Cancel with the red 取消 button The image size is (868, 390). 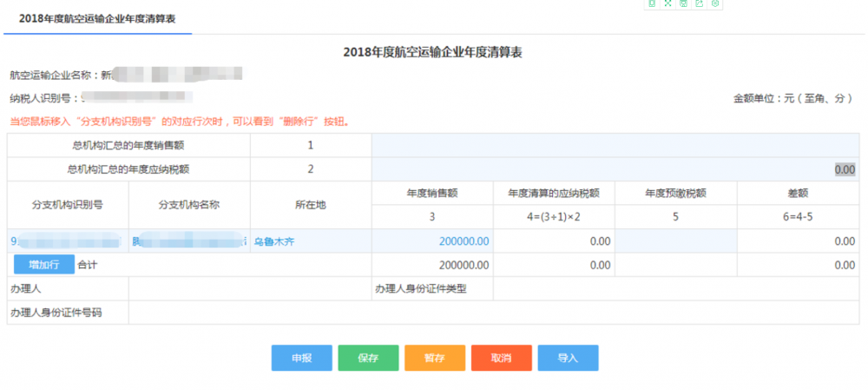click(501, 358)
